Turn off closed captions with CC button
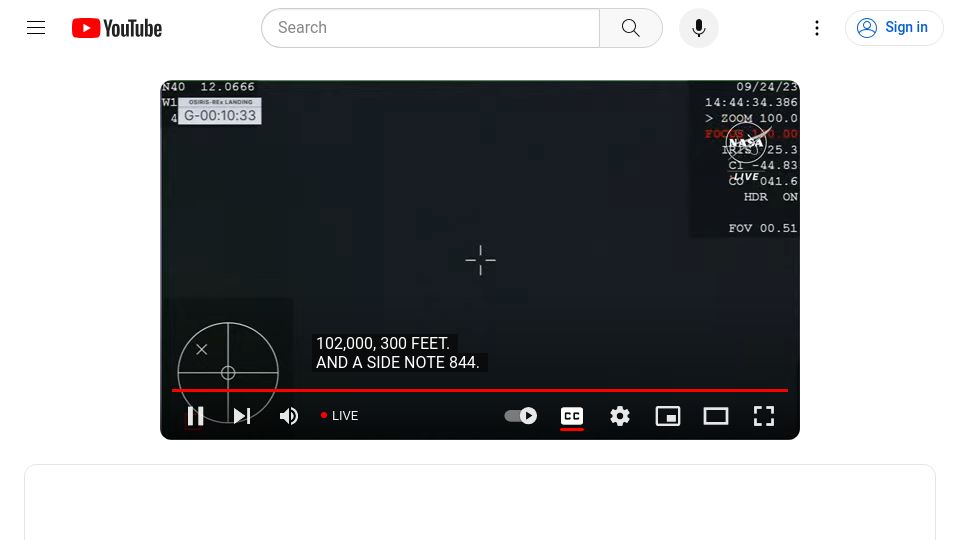Image resolution: width=960 pixels, height=540 pixels. [x=572, y=416]
